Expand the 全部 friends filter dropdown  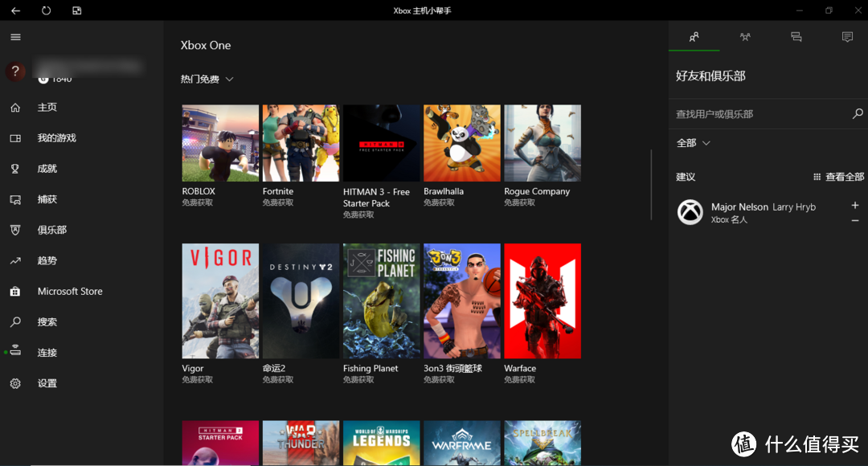pos(693,143)
